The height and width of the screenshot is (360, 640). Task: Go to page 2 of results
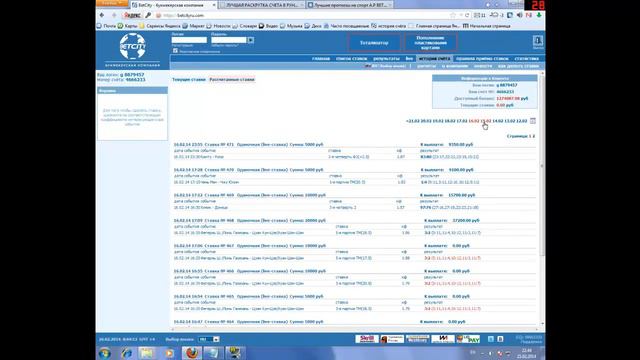pos(533,136)
